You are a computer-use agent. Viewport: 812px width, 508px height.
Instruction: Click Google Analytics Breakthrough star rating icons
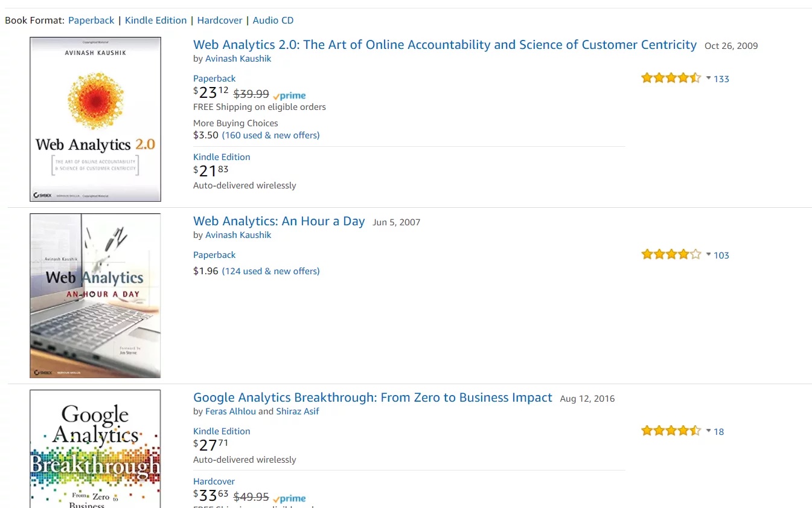tap(670, 431)
